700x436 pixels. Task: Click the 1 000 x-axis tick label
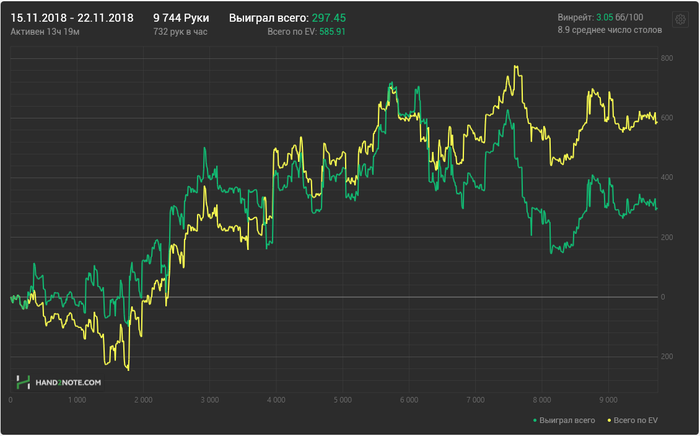point(76,400)
